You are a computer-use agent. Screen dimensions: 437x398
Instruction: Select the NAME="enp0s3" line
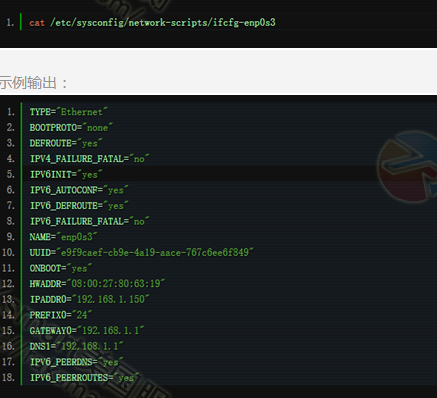(63, 237)
